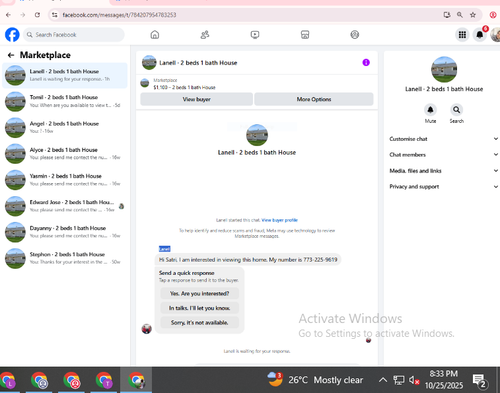
Task: Open the Dayanny conversation in the list
Action: pyautogui.click(x=65, y=232)
